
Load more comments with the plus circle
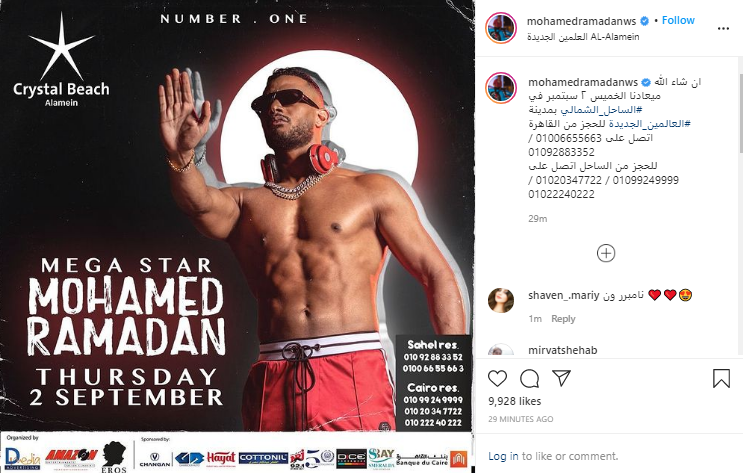[x=606, y=253]
